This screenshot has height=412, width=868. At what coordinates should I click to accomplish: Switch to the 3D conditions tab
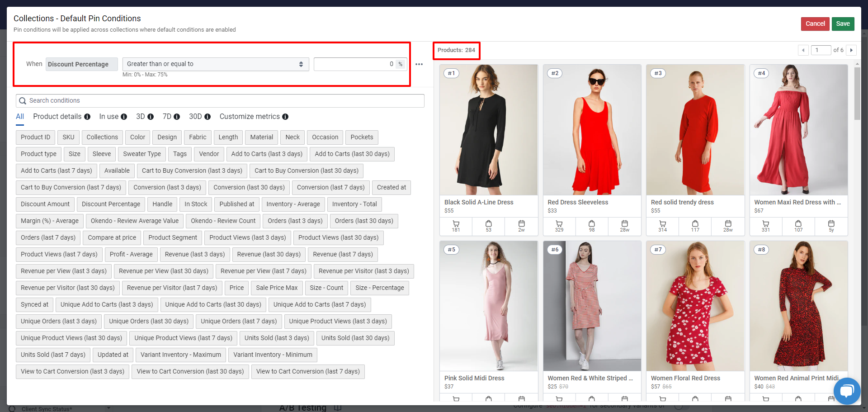pyautogui.click(x=141, y=117)
